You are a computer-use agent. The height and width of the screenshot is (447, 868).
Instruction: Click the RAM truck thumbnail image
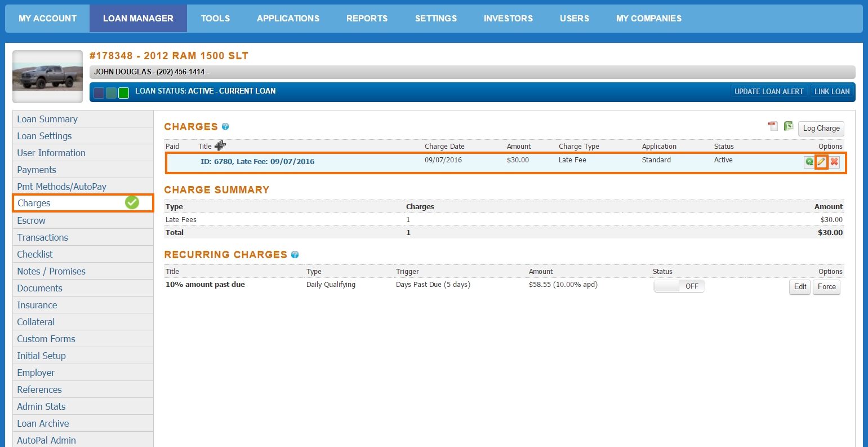point(48,77)
